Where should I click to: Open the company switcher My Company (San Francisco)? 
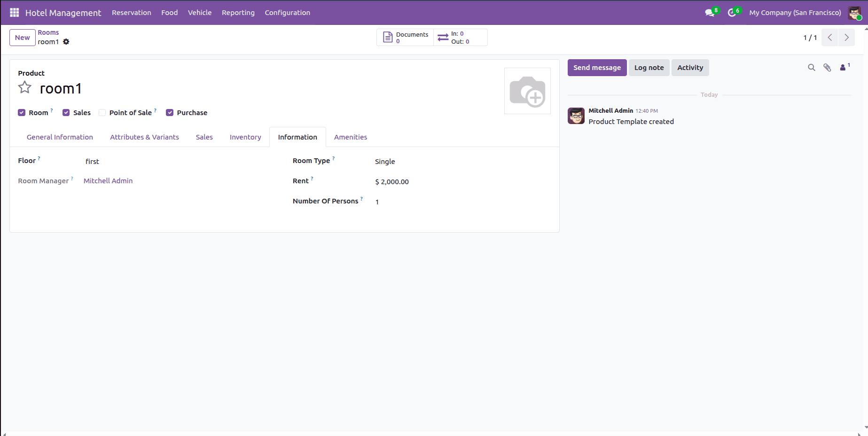click(795, 13)
